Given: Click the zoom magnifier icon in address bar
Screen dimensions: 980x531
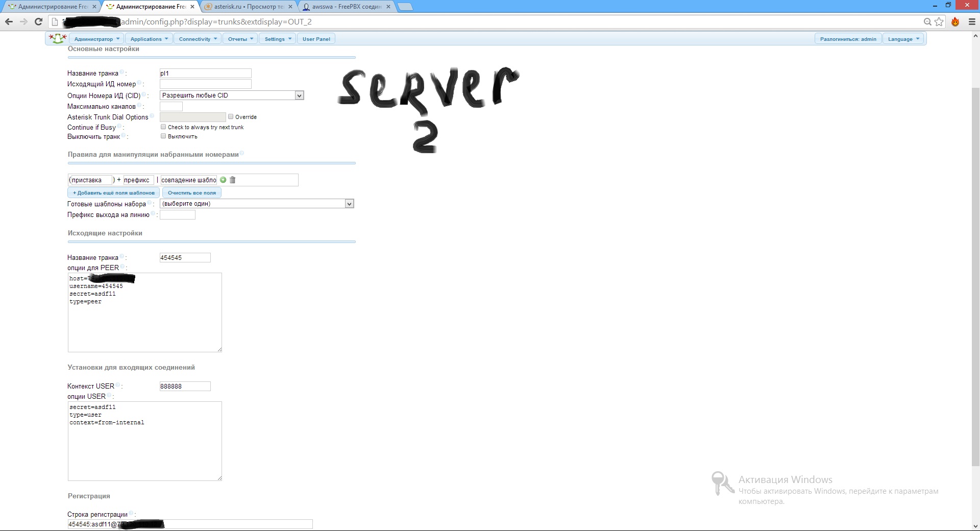Looking at the screenshot, I should [x=927, y=21].
